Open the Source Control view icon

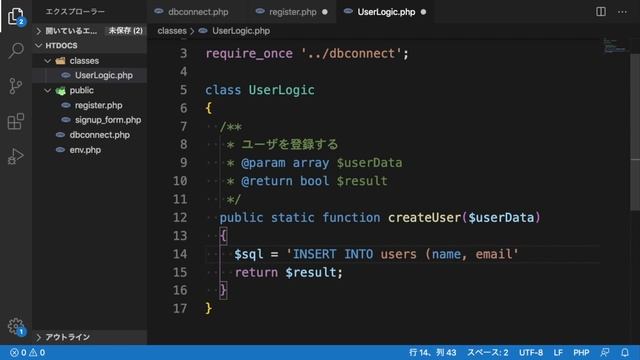pyautogui.click(x=16, y=86)
